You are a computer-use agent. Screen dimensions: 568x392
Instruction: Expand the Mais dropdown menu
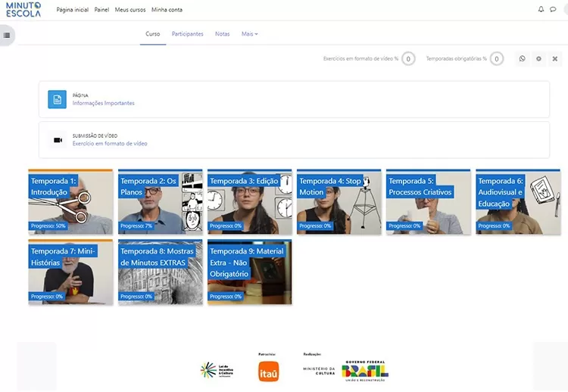pyautogui.click(x=249, y=34)
